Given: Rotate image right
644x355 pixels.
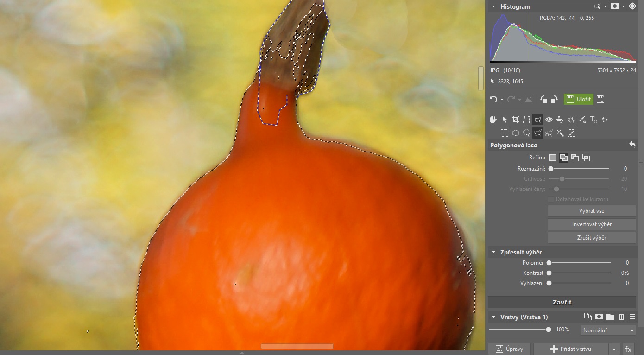Looking at the screenshot, I should [x=555, y=99].
